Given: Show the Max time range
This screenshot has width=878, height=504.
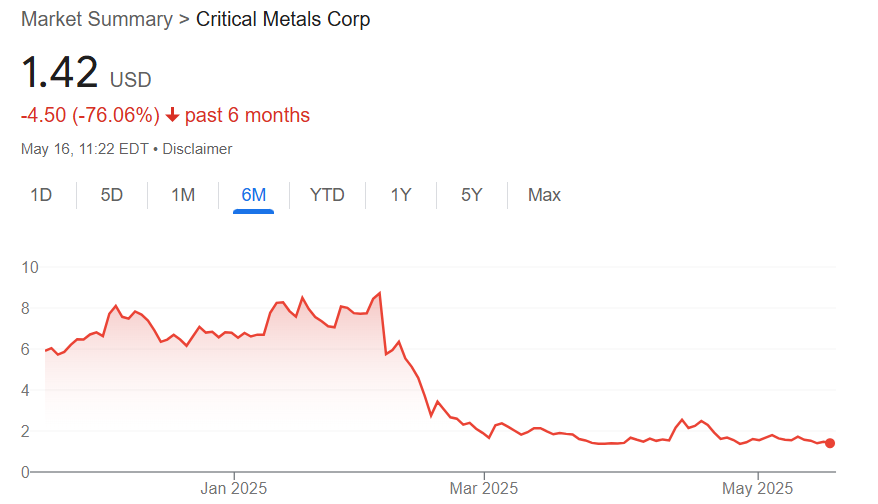Looking at the screenshot, I should coord(544,195).
